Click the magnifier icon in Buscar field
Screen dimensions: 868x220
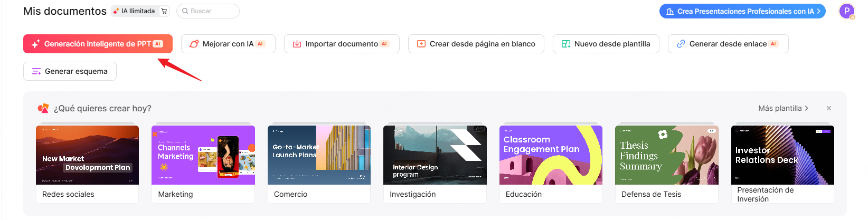pyautogui.click(x=185, y=11)
